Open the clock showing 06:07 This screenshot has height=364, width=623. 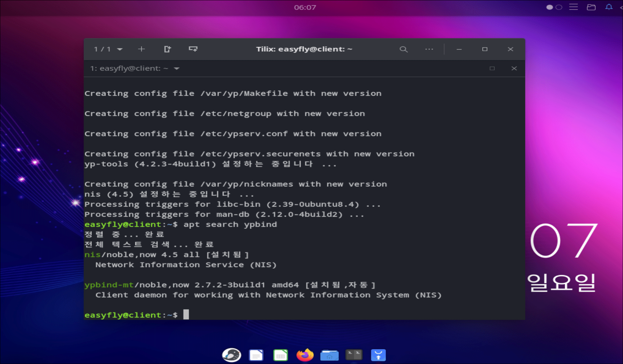[305, 7]
